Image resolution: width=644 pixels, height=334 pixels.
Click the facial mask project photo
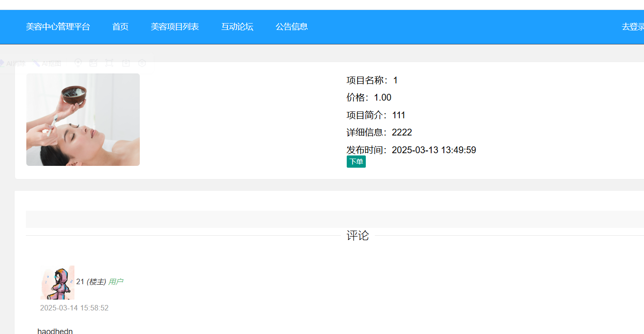coord(83,120)
